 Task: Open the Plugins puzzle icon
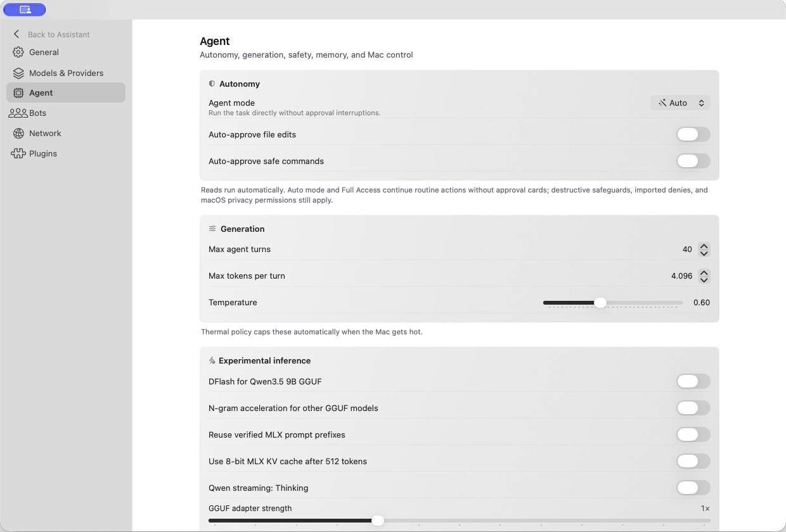click(18, 153)
